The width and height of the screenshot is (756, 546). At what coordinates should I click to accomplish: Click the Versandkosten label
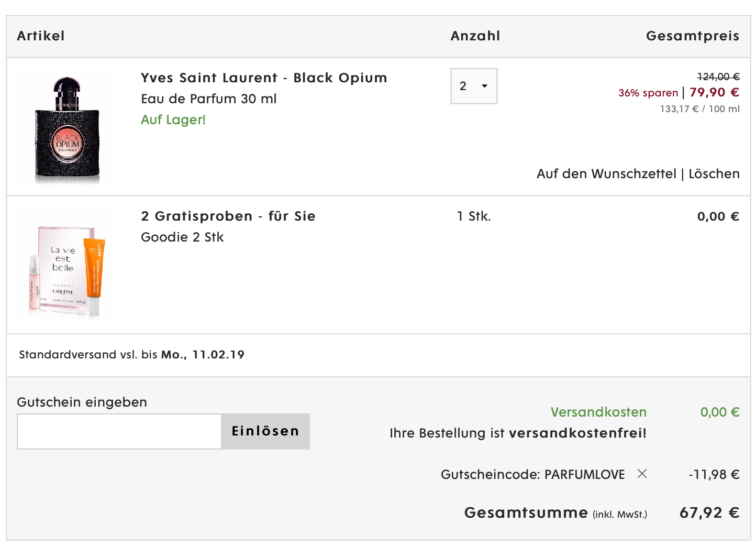point(598,412)
